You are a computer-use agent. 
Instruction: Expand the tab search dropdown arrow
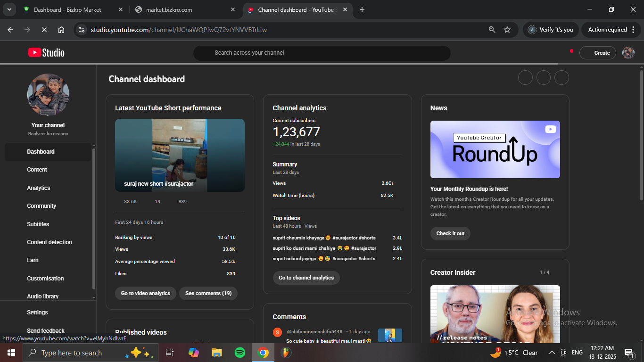(x=9, y=9)
